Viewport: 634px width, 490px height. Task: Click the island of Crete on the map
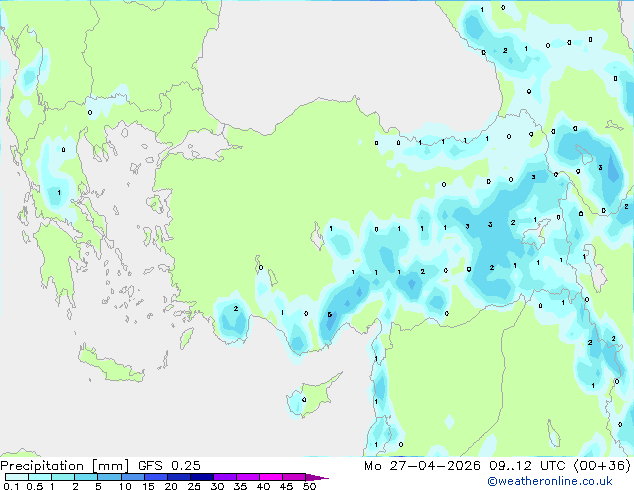[109, 365]
